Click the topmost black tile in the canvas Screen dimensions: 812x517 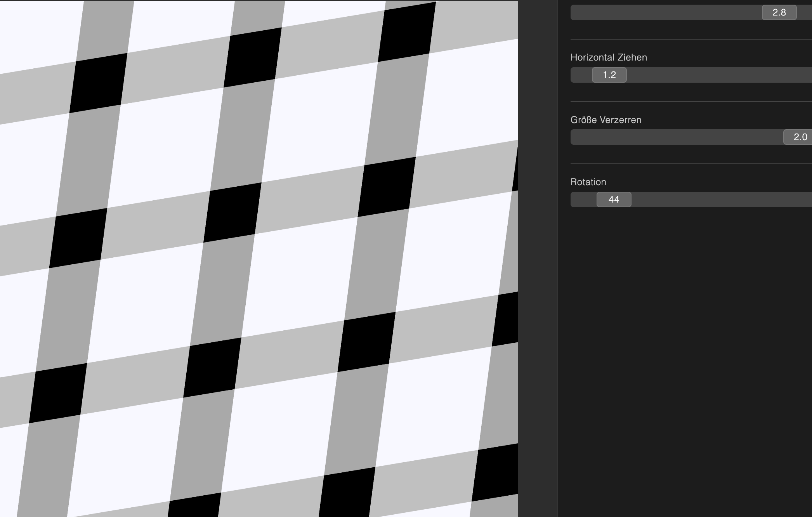pos(407,32)
